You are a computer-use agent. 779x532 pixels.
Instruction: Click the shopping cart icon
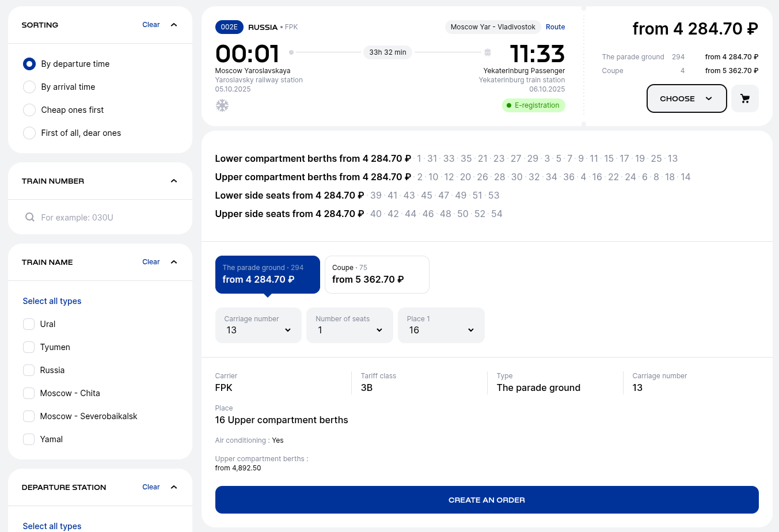coord(745,98)
